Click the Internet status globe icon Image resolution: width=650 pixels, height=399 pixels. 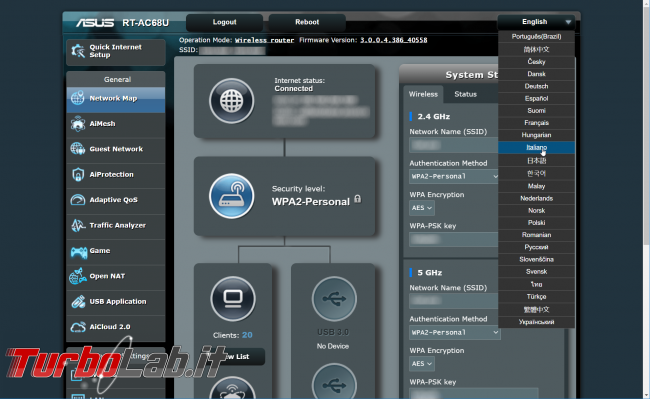pyautogui.click(x=231, y=101)
